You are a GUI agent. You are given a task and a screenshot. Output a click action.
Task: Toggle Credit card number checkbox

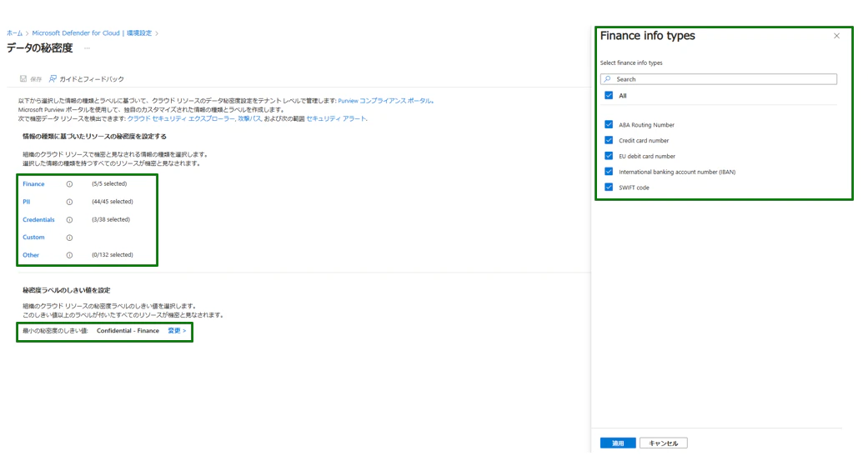click(609, 140)
